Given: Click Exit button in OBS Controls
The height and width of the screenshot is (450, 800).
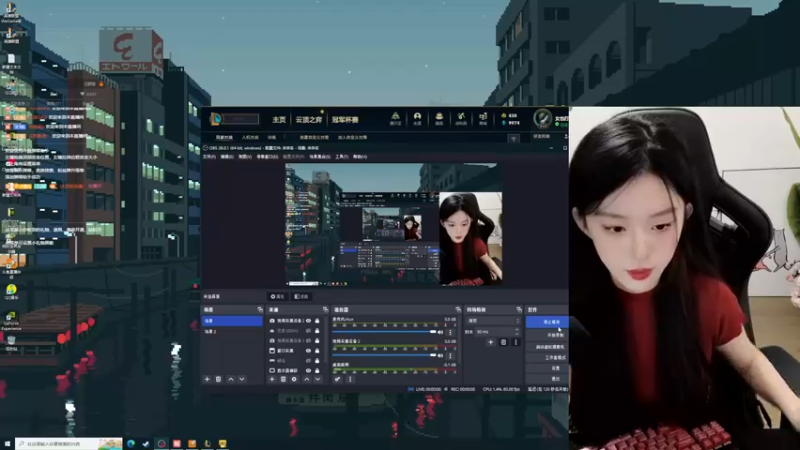Looking at the screenshot, I should click(547, 379).
